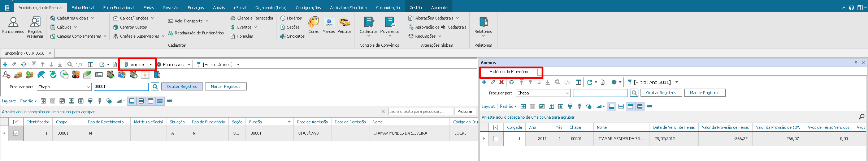Click the blue document booklet icon
868x161 pixels.
pyautogui.click(x=157, y=75)
